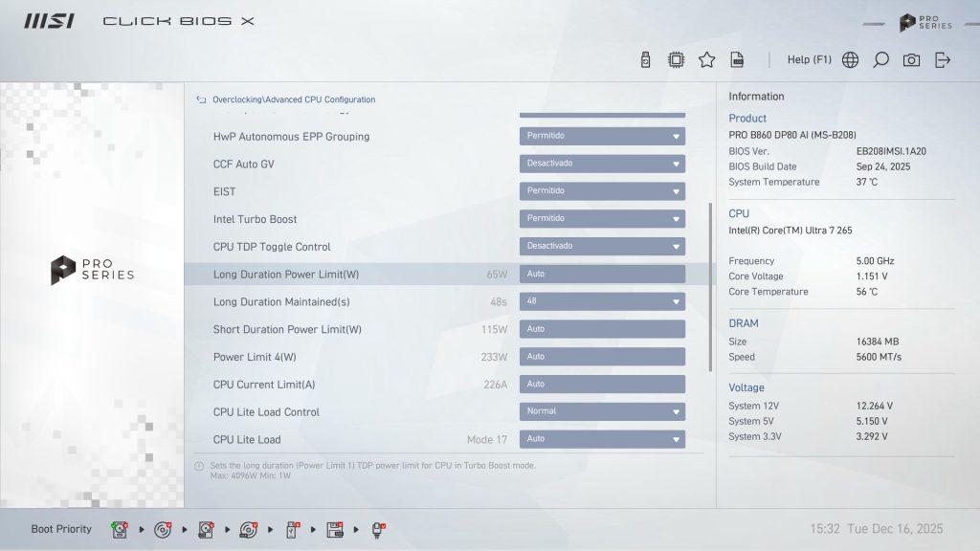
Task: Click the 65W current value text
Action: pos(497,275)
